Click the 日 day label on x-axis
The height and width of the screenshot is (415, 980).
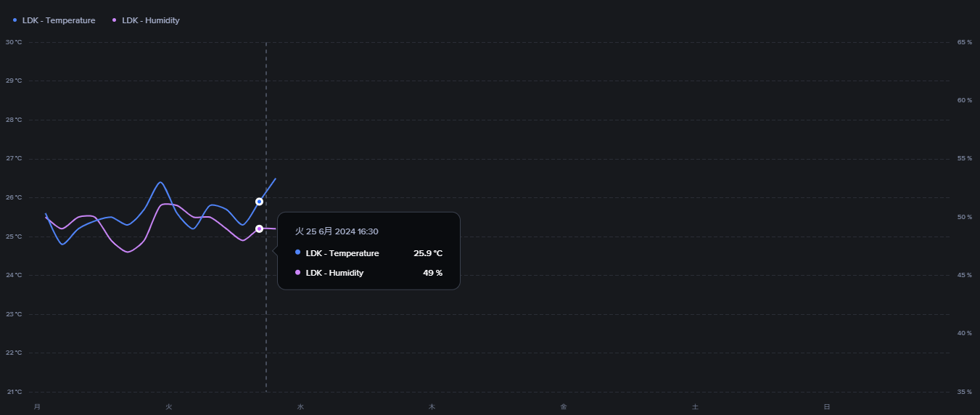coord(827,407)
